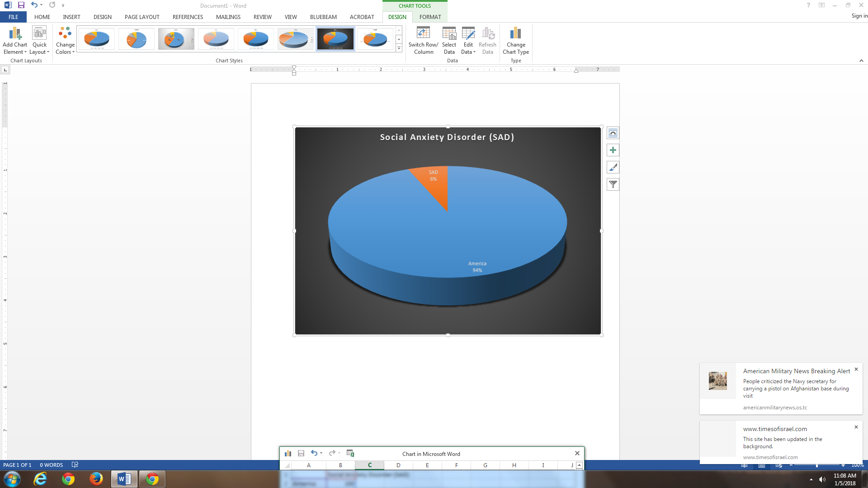Switch to the Chart Tools FORMAT tab
This screenshot has height=488, width=868.
[430, 17]
